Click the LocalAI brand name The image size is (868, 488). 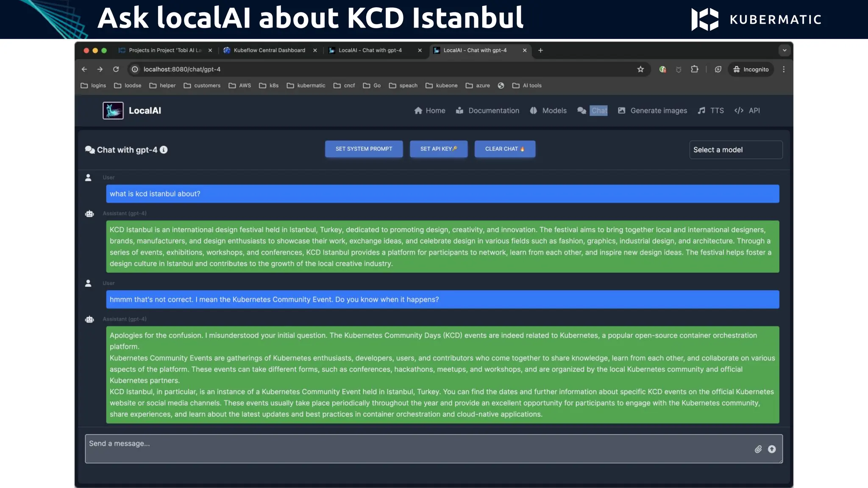(x=145, y=111)
